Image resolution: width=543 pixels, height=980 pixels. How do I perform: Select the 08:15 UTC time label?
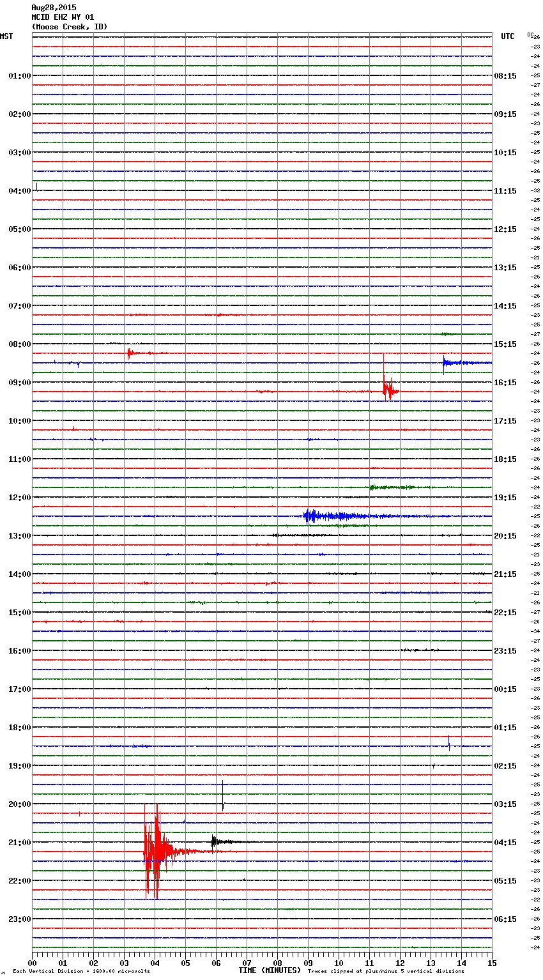point(505,76)
